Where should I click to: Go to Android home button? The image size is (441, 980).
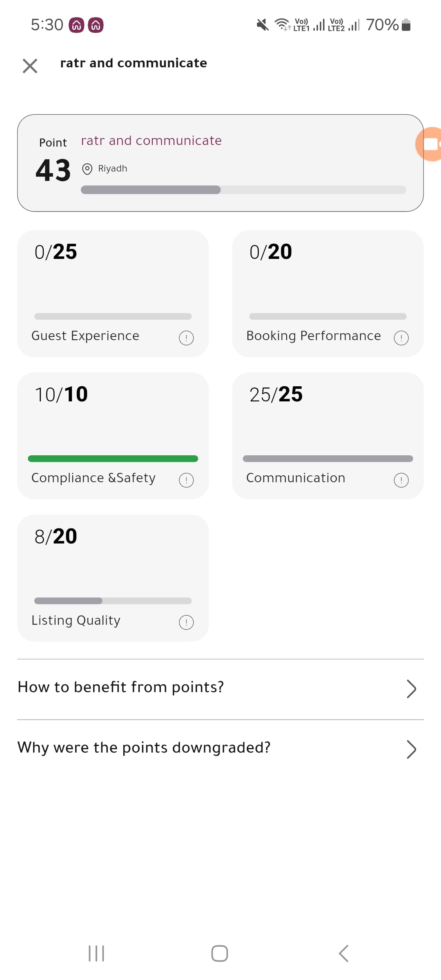220,953
